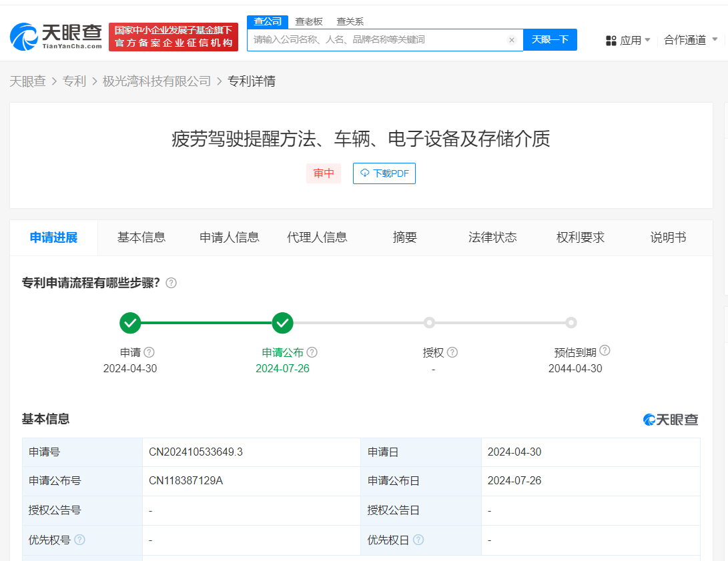This screenshot has width=728, height=561.
Task: Open help icon beside 专利申请流程有哪些步骤
Action: pyautogui.click(x=171, y=283)
